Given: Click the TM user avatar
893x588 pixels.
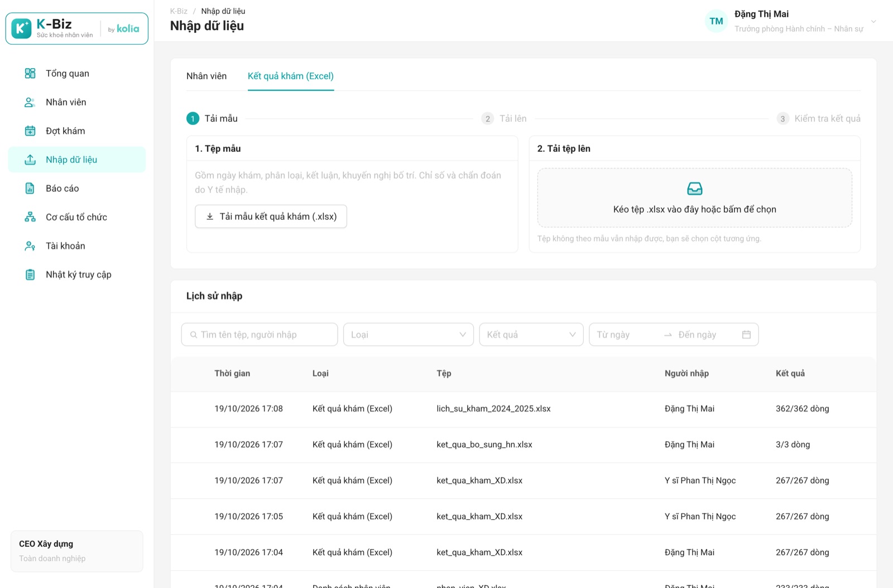Looking at the screenshot, I should pyautogui.click(x=716, y=21).
